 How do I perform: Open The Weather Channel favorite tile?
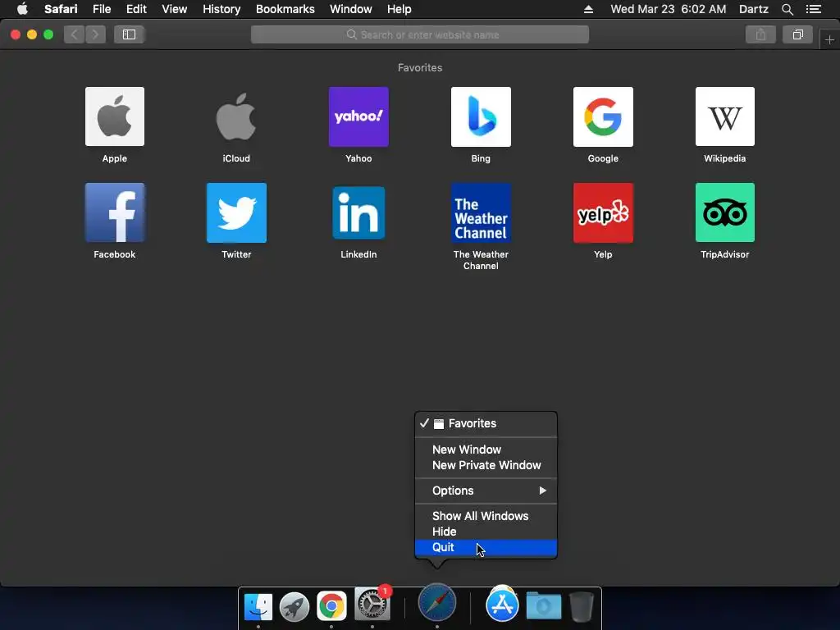[481, 212]
